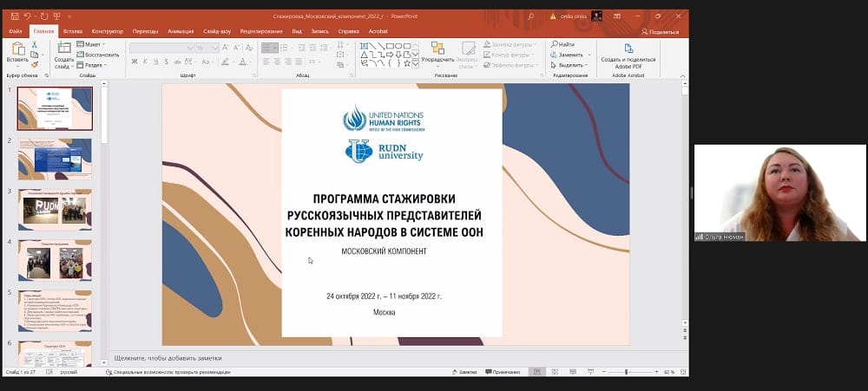Switch to the Анимация tab
This screenshot has width=868, height=391.
point(181,31)
